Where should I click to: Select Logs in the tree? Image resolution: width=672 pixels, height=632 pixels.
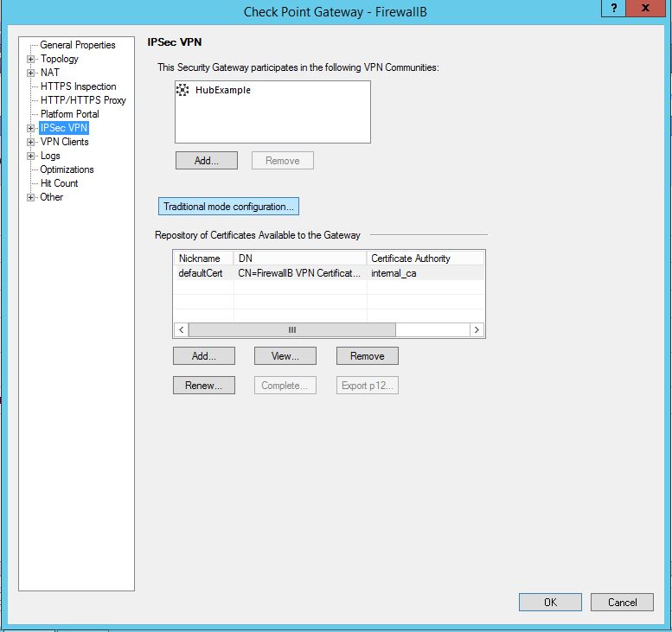pyautogui.click(x=50, y=156)
